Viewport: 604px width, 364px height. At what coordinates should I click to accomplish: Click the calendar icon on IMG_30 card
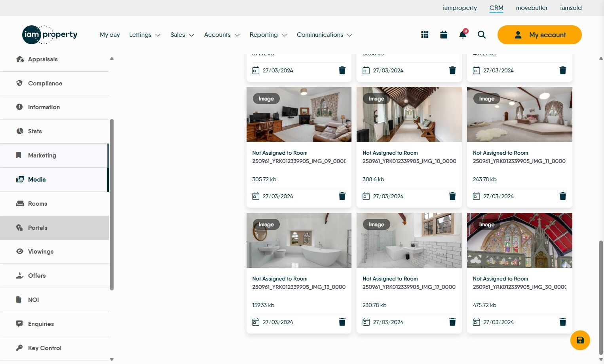coord(477,322)
